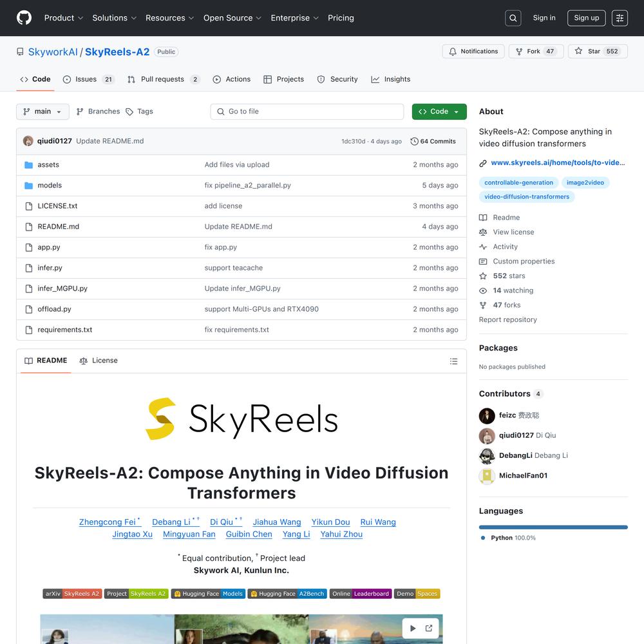Image resolution: width=644 pixels, height=644 pixels.
Task: Click the Notifications bell button
Action: 473,52
